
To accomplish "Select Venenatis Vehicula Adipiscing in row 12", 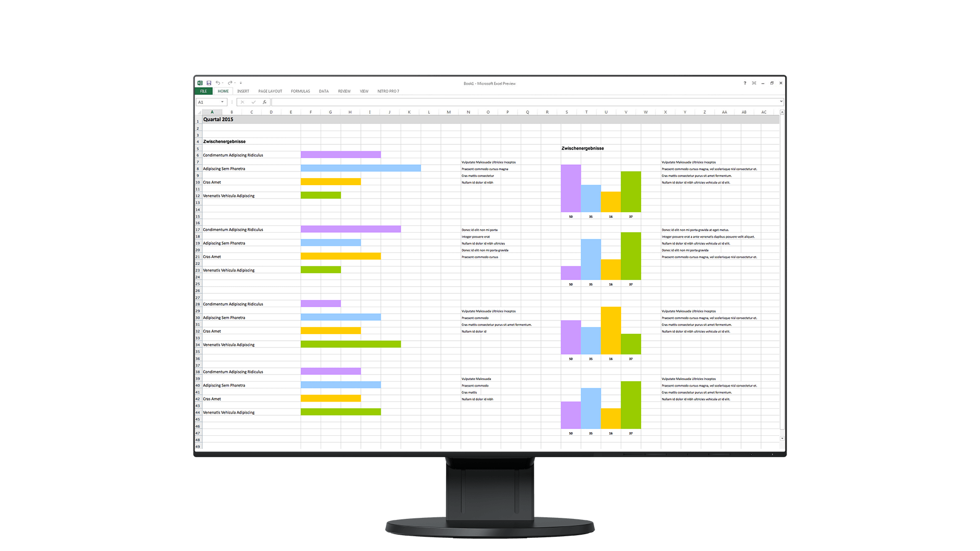I will click(x=229, y=196).
